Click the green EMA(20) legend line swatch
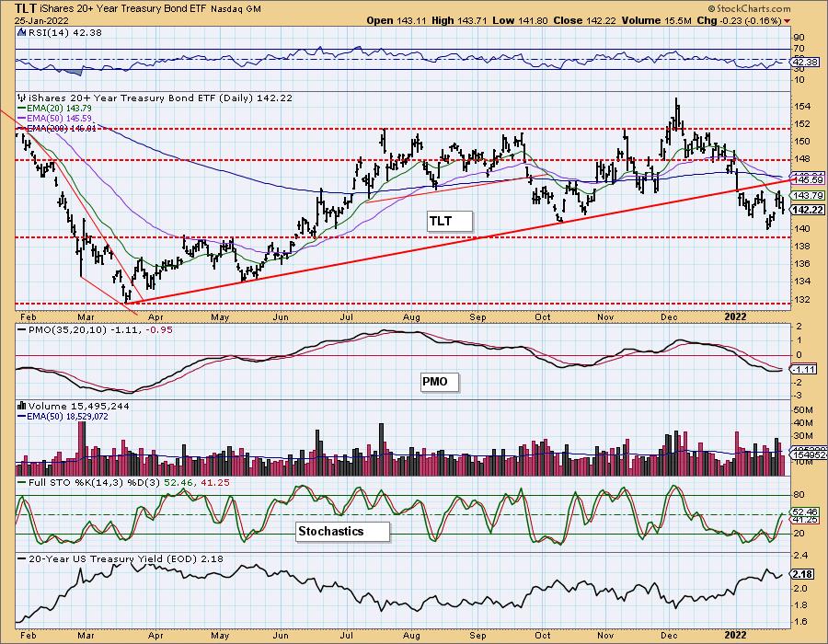 [x=22, y=109]
